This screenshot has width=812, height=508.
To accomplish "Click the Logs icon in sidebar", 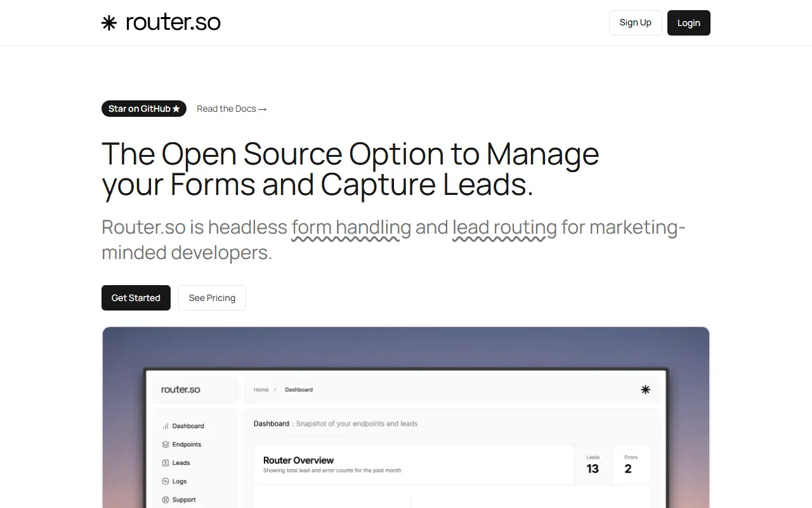I will point(166,481).
